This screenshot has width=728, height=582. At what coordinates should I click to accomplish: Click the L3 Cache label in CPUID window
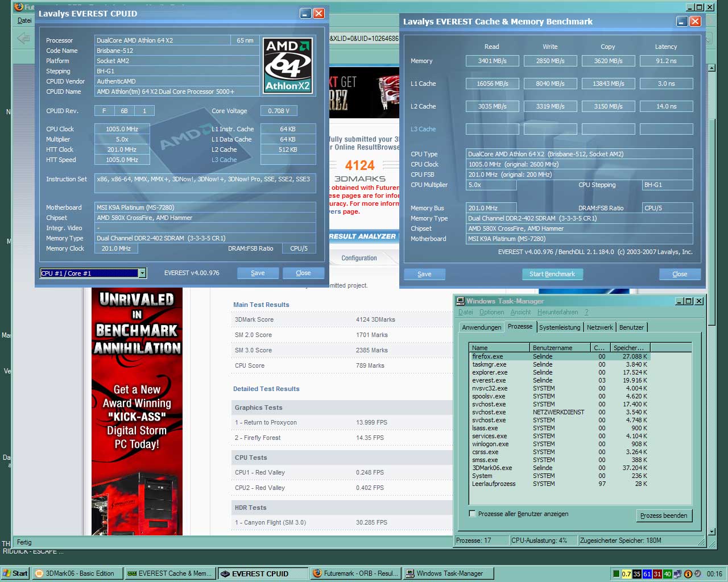(224, 160)
